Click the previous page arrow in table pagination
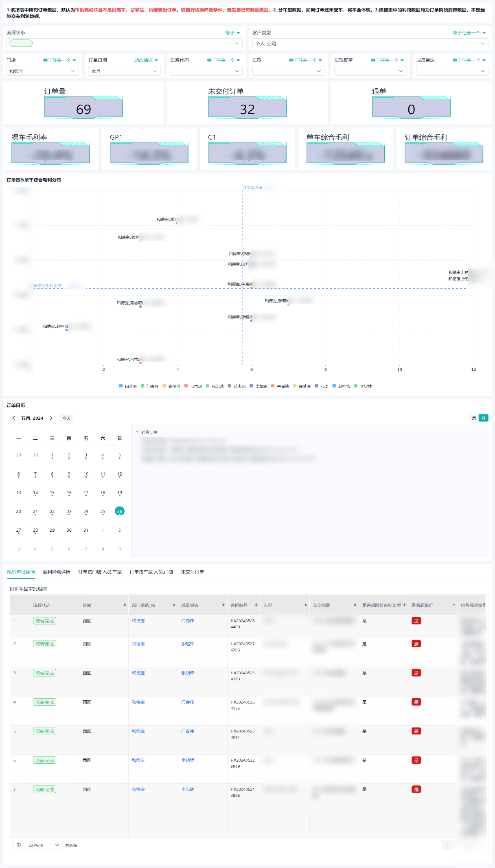 447,845
